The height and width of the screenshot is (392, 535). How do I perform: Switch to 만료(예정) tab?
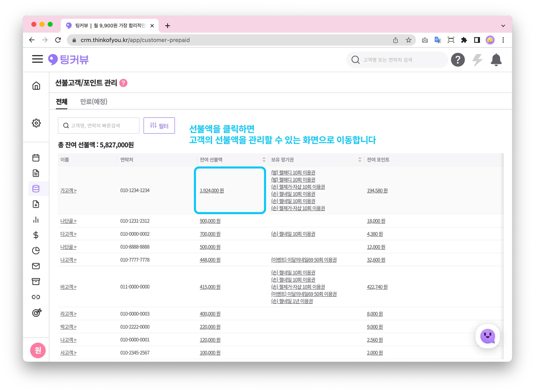94,102
